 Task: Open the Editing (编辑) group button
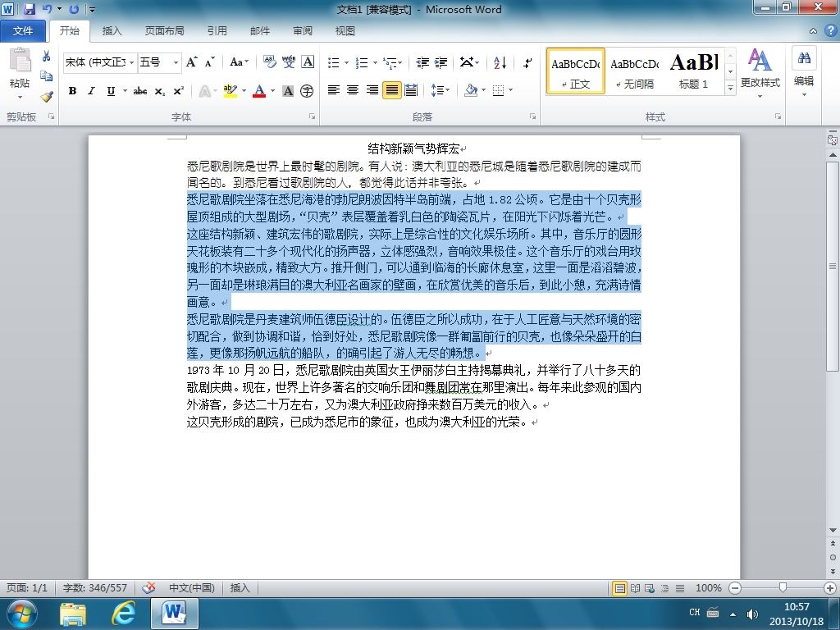[x=804, y=72]
